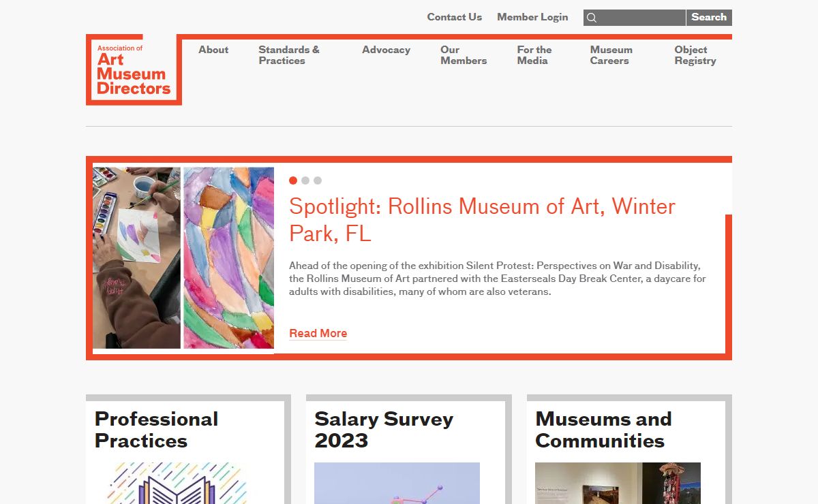Open the About menu
The image size is (818, 504).
tap(213, 50)
